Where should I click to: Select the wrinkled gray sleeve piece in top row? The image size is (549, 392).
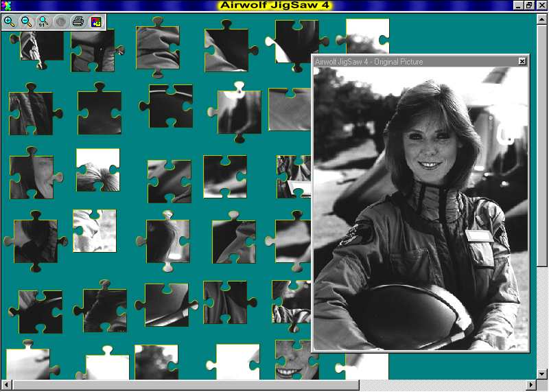158,47
